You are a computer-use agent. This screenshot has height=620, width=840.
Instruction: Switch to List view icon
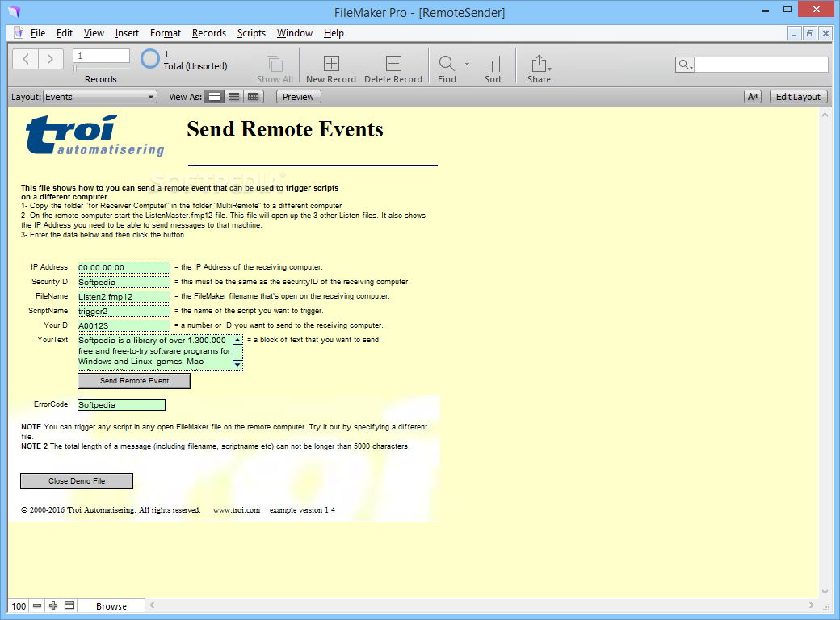point(233,97)
